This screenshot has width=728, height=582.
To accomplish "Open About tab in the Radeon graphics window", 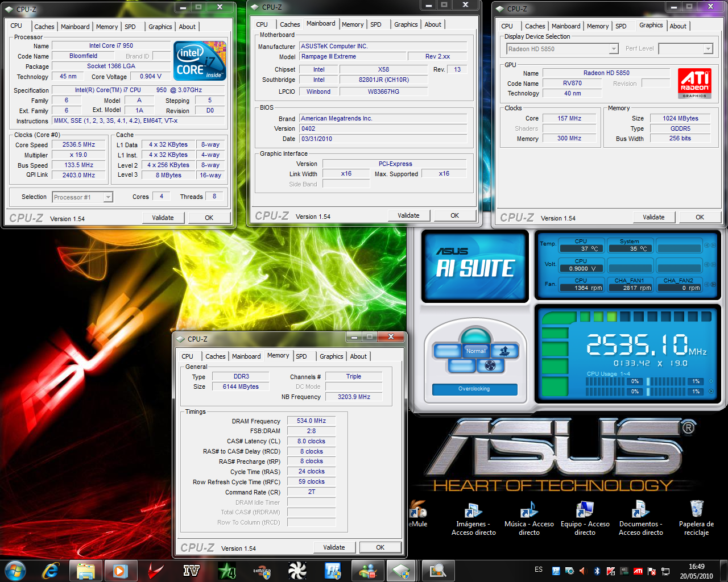I will pyautogui.click(x=677, y=26).
